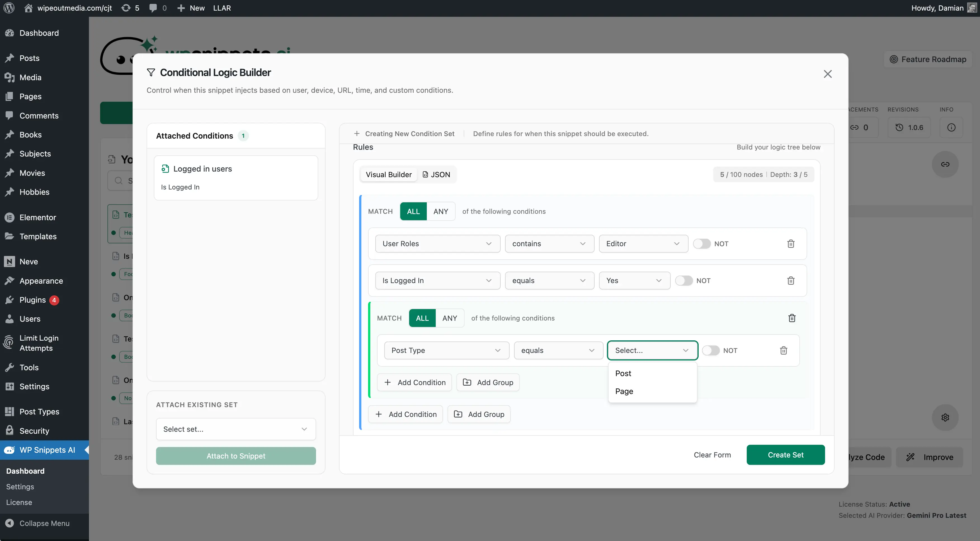Open the updates icon showing 5
The height and width of the screenshot is (541, 980).
(130, 8)
